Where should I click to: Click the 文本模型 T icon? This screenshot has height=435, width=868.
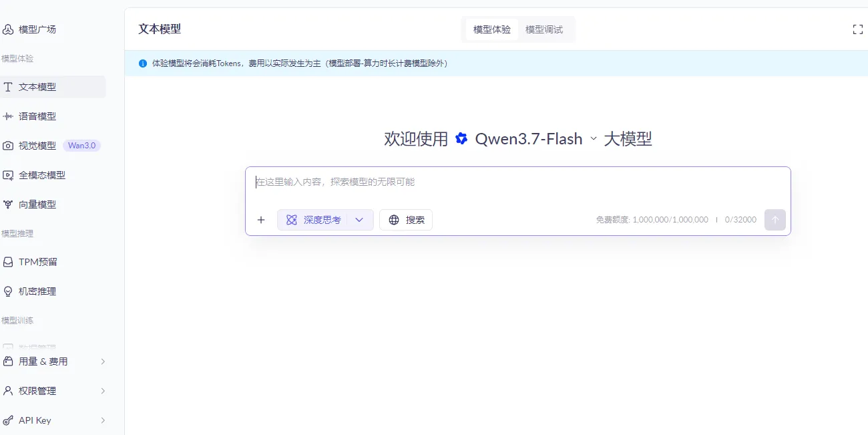[x=8, y=87]
